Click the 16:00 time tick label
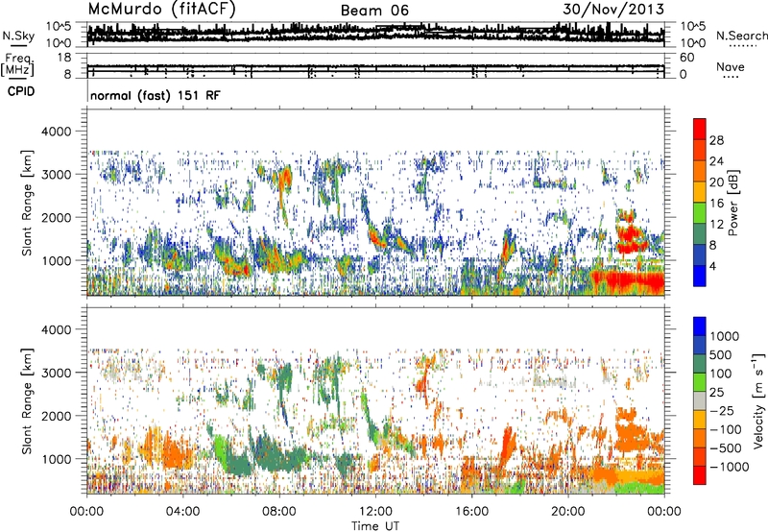The height and width of the screenshot is (532, 768). pos(471,512)
